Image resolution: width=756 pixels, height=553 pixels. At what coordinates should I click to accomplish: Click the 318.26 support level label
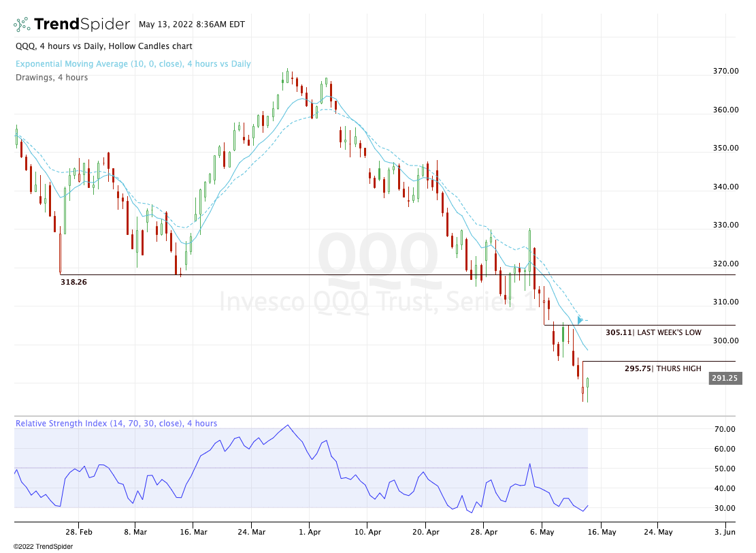[x=73, y=282]
